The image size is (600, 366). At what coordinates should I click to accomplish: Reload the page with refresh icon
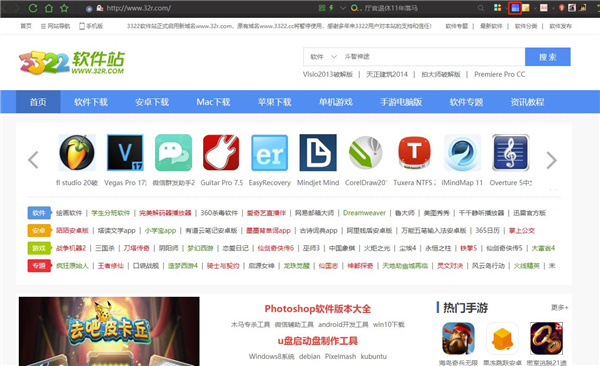click(x=33, y=8)
